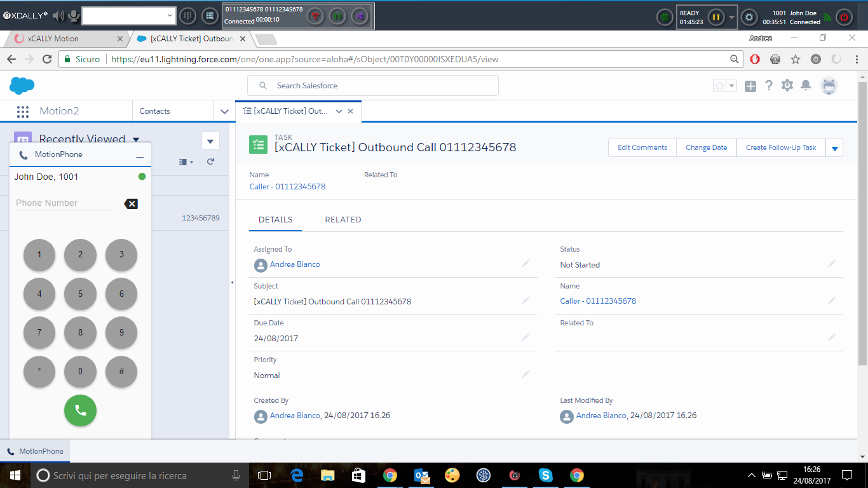Open list view controls dropdown arrow

point(210,141)
